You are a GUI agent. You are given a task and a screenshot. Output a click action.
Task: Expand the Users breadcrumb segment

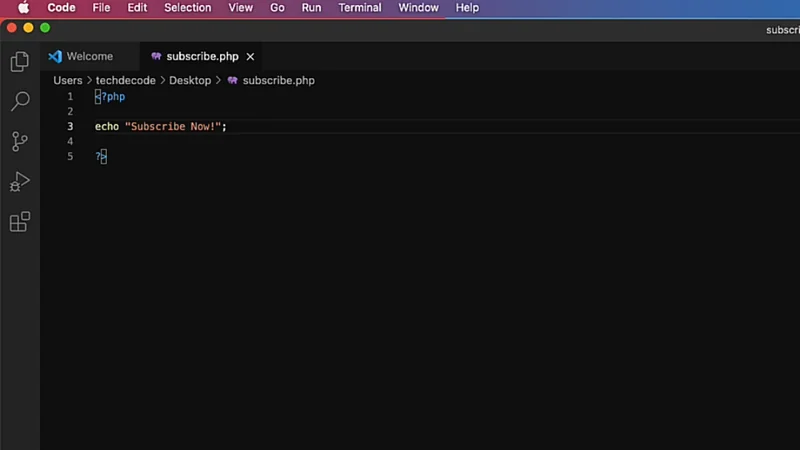pos(68,80)
